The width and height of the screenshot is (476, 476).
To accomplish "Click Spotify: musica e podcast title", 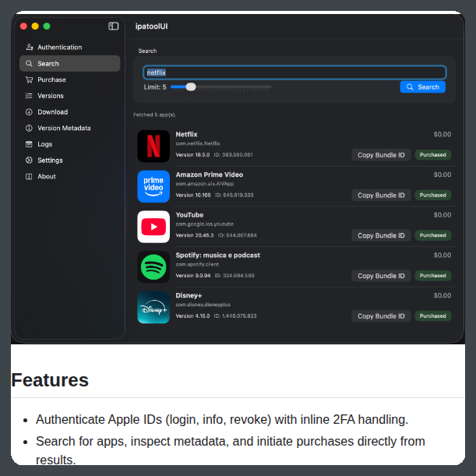I will coord(217,256).
